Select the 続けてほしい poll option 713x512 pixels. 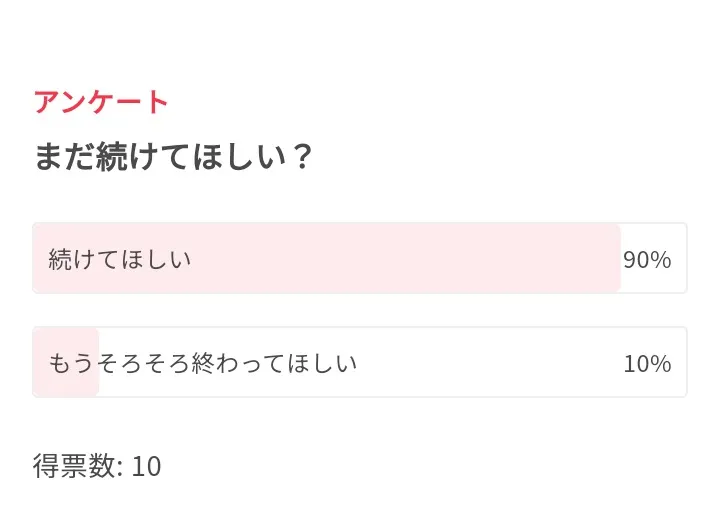click(x=359, y=258)
